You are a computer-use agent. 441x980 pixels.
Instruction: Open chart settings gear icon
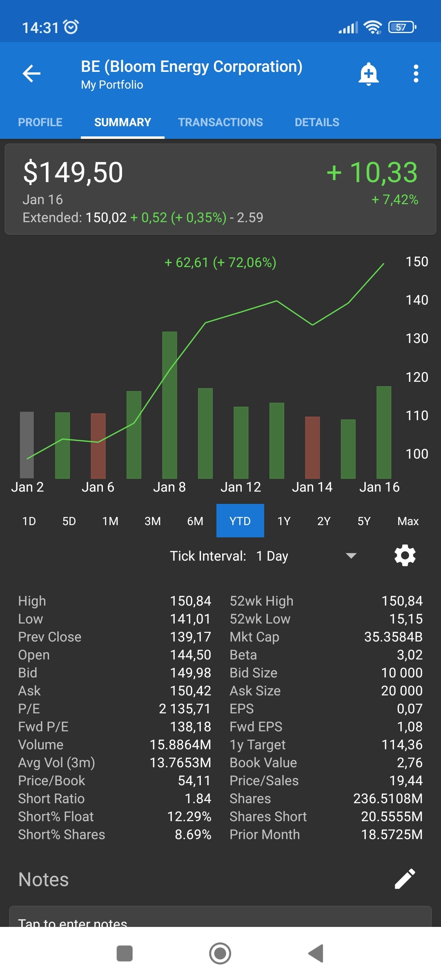click(x=405, y=555)
